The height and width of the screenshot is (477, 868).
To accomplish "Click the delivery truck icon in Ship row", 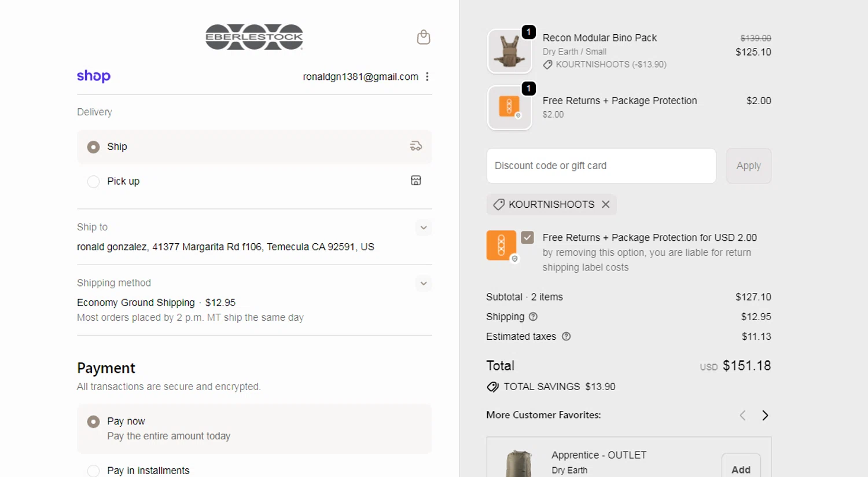I will [415, 146].
